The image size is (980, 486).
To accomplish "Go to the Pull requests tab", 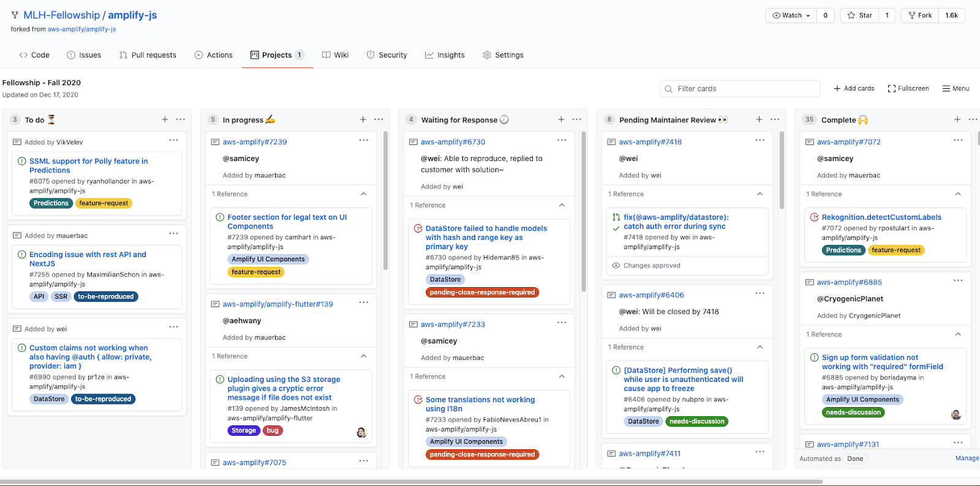I will [148, 55].
